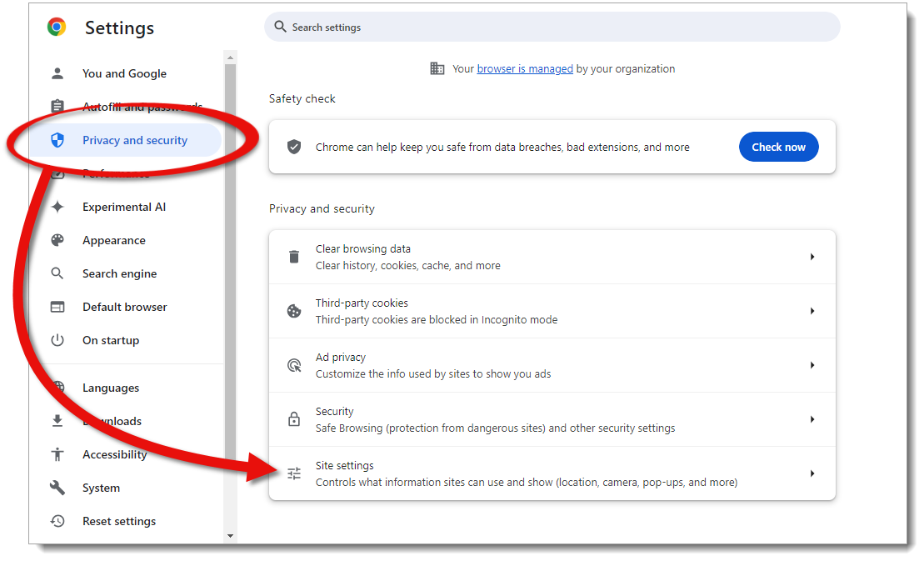Select the Default browser window icon
Screen dimensions: 924x561
(57, 307)
